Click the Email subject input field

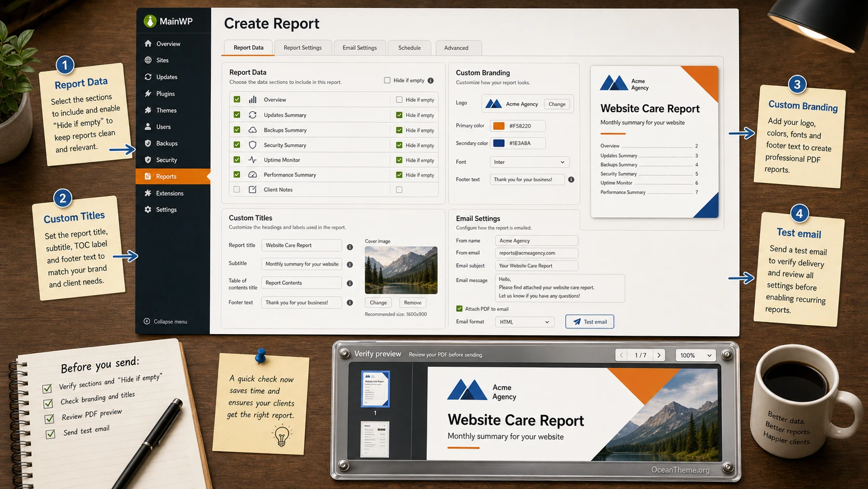pos(536,266)
